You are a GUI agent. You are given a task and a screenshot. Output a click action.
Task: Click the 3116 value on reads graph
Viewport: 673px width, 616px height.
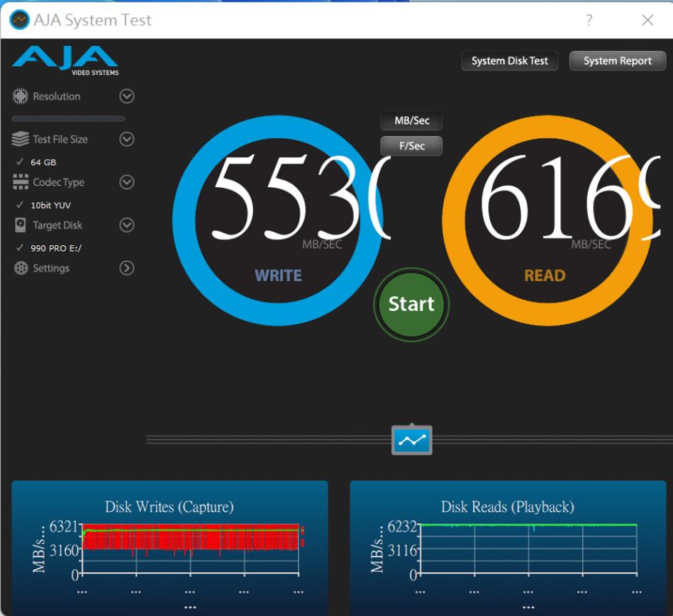pyautogui.click(x=402, y=550)
